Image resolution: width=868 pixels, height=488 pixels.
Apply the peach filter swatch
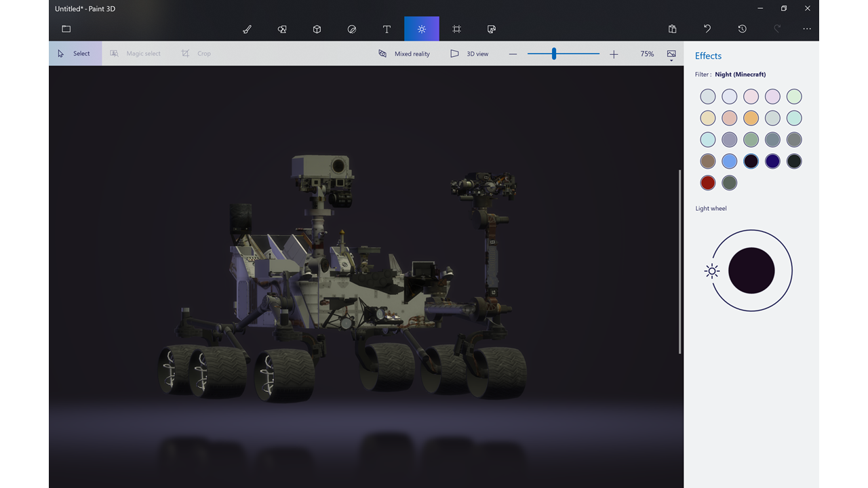(x=730, y=118)
